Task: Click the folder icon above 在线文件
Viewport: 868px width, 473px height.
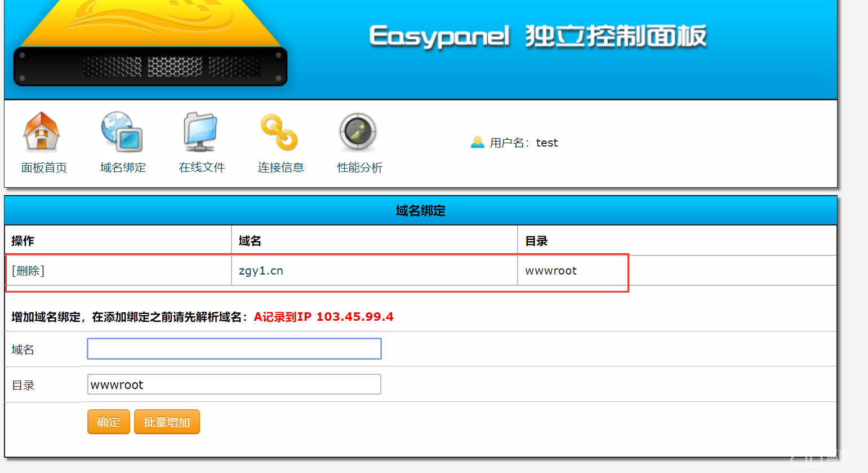Action: point(202,132)
